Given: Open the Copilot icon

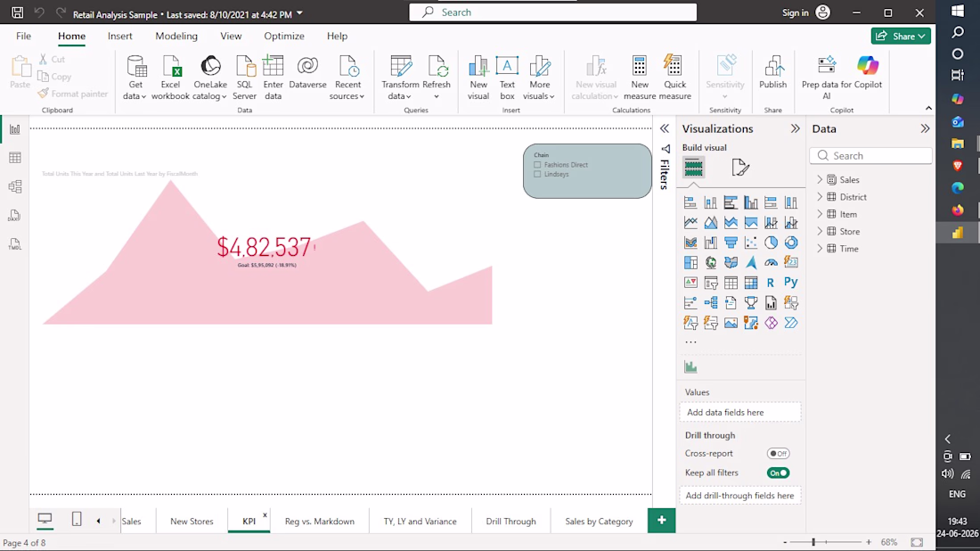Looking at the screenshot, I should [868, 66].
